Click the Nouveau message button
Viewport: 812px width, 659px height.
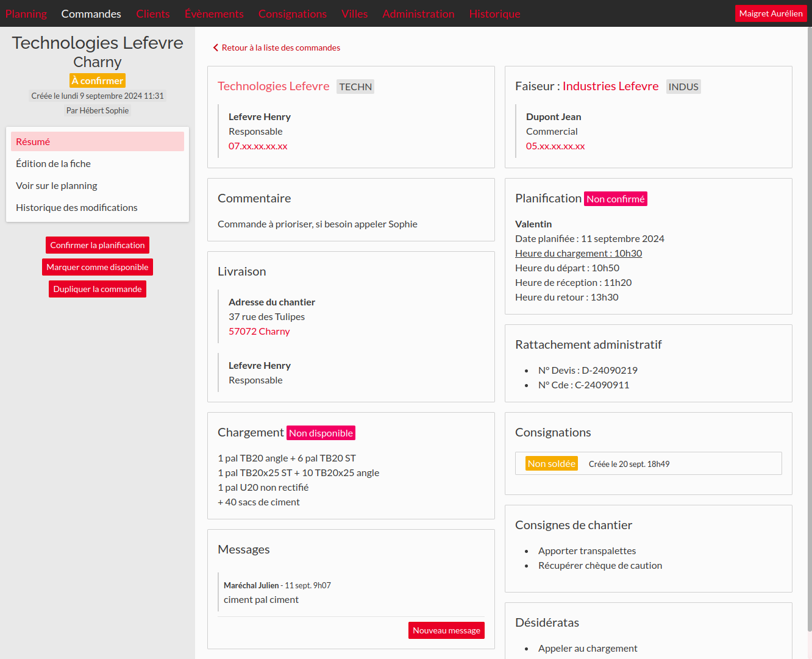446,630
